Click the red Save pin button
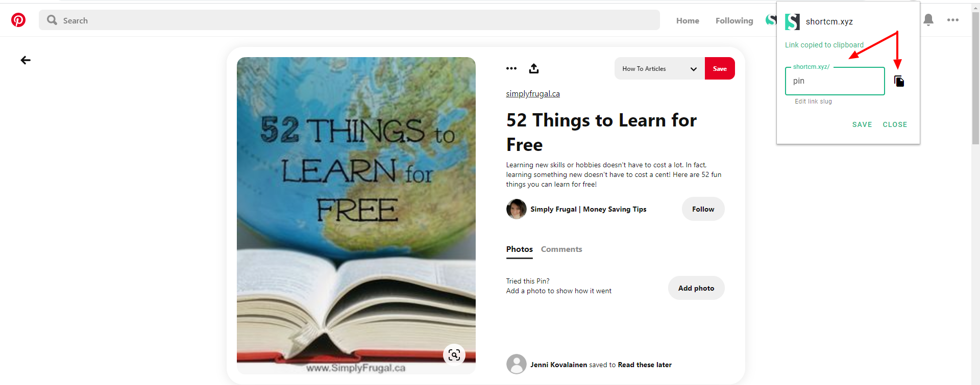This screenshot has width=980, height=385. tap(720, 69)
